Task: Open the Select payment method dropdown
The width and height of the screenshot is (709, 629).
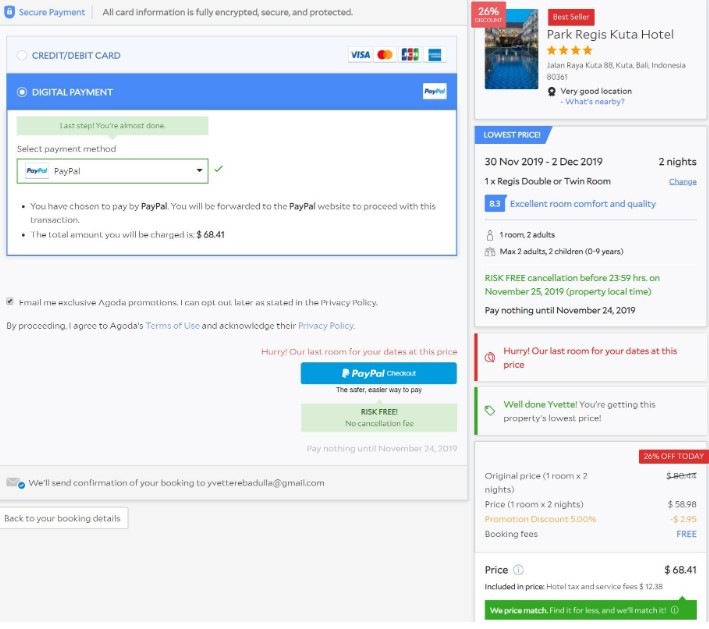Action: [x=113, y=171]
